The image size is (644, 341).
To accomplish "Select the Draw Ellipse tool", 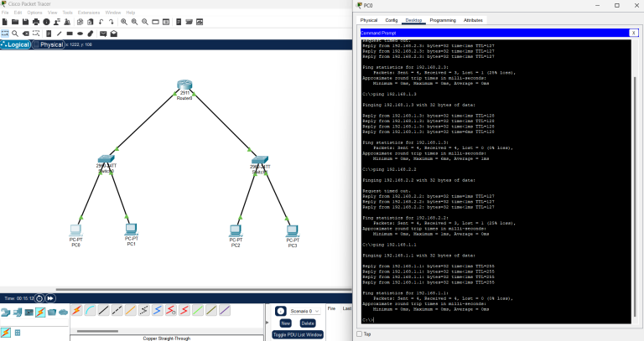I will [x=80, y=34].
